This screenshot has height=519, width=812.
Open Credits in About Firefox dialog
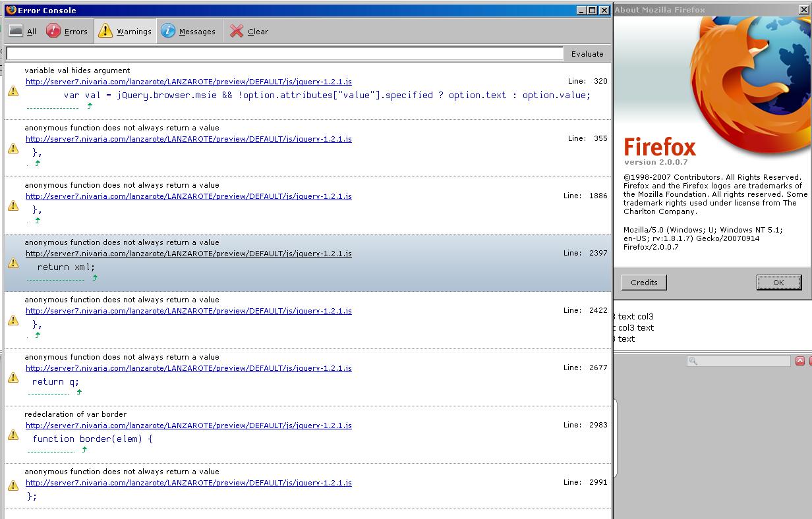coord(644,283)
